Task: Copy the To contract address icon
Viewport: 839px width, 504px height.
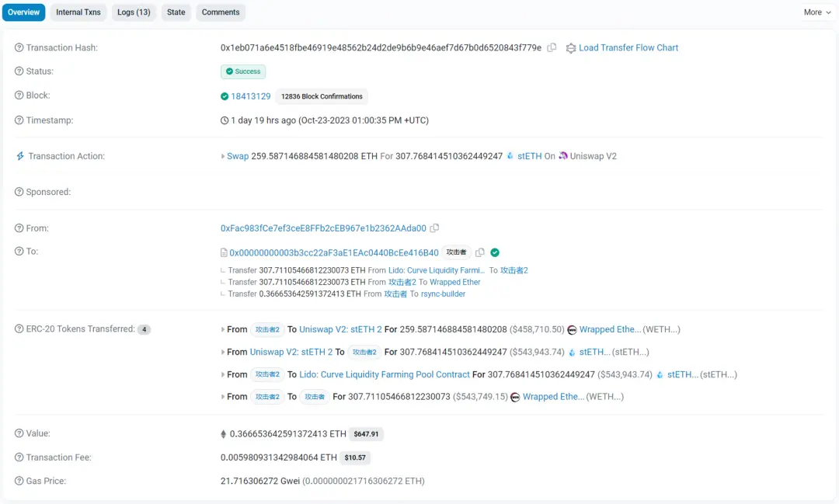Action: click(x=480, y=252)
